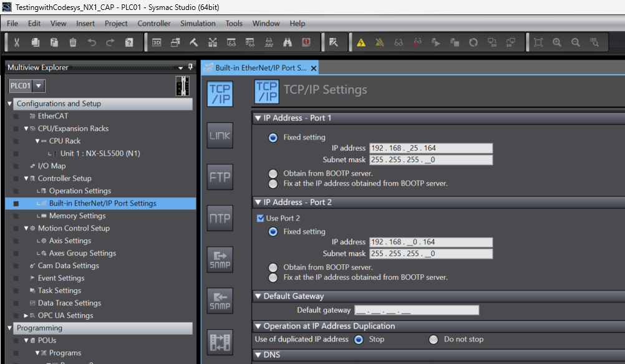Select Port 1 Obtain from BOOTP server
625x364 pixels.
(273, 173)
